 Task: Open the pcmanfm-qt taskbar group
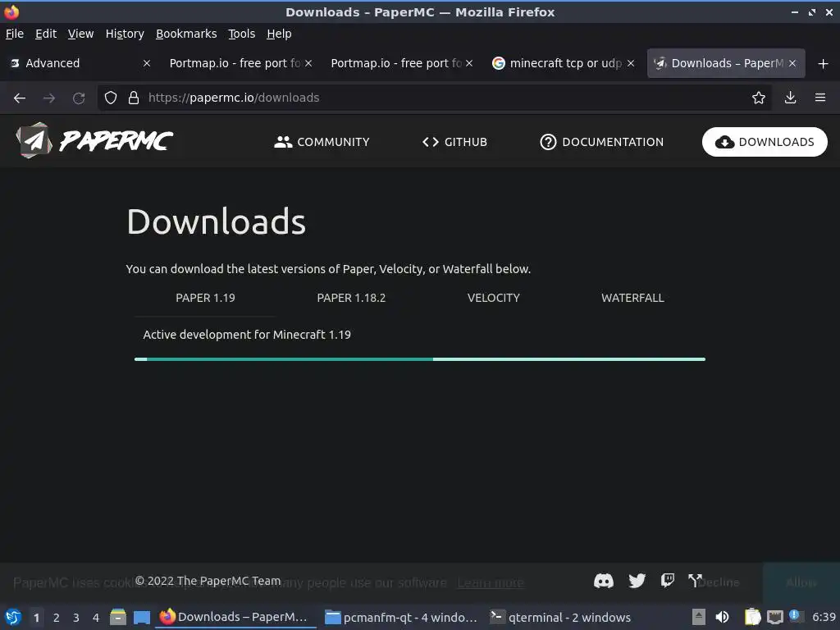(400, 617)
